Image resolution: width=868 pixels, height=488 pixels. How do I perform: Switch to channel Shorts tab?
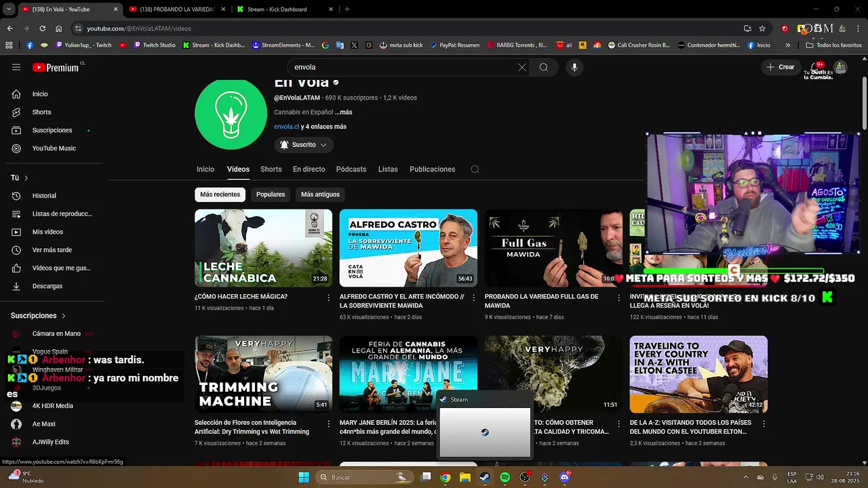(x=271, y=169)
